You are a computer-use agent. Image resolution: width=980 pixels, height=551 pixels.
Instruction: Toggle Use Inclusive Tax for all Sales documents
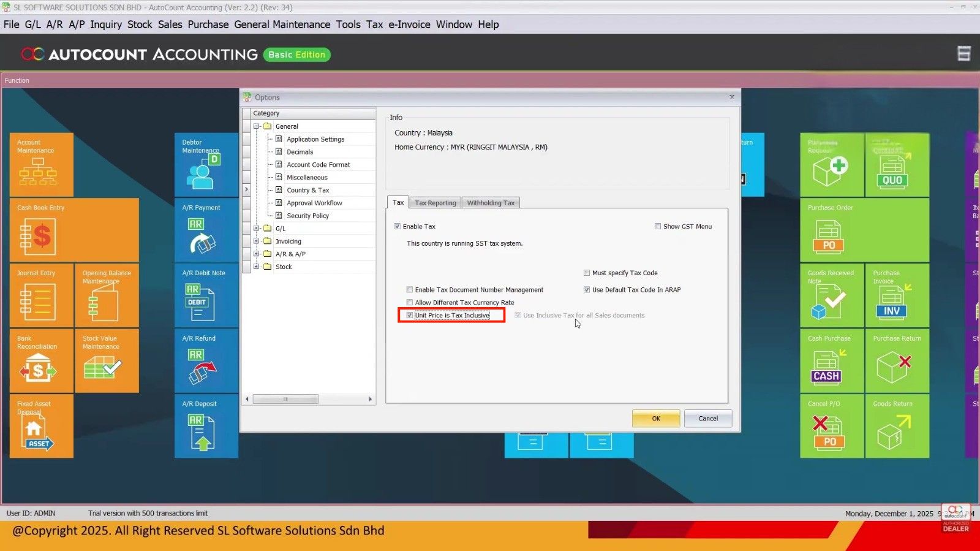pos(518,316)
